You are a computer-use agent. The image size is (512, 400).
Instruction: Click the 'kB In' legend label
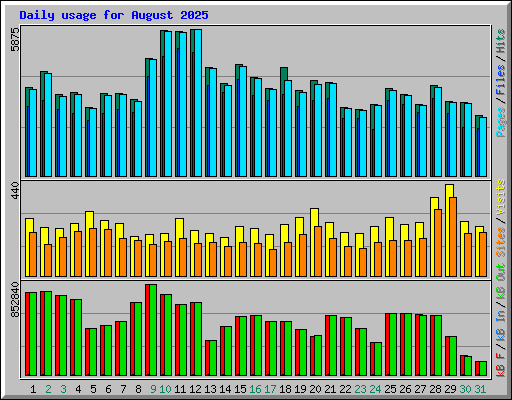[500, 327]
